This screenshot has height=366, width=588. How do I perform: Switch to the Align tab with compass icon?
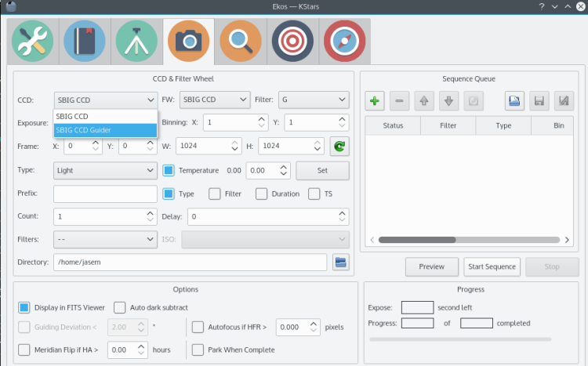(x=345, y=42)
